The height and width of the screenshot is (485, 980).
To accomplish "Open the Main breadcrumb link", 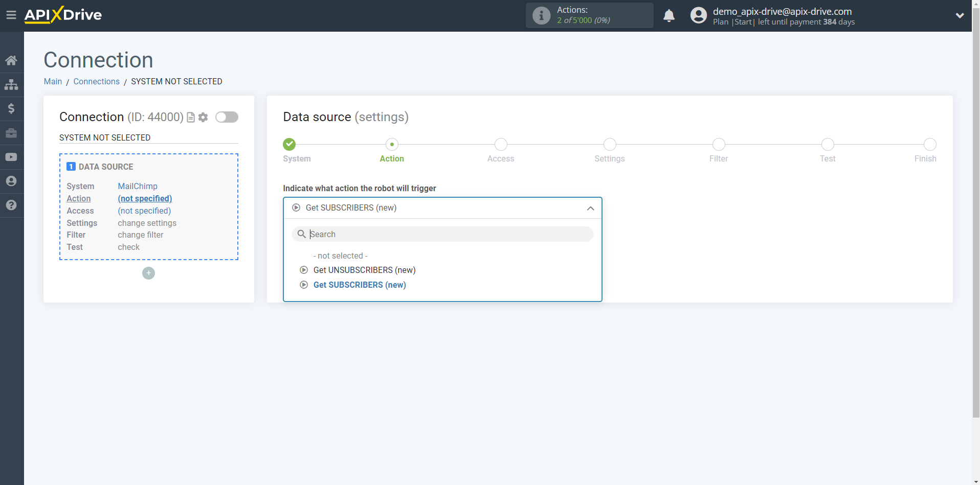I will [x=53, y=81].
